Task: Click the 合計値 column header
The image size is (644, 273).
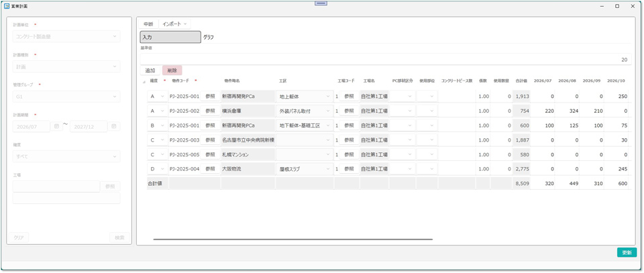Action: pos(522,81)
